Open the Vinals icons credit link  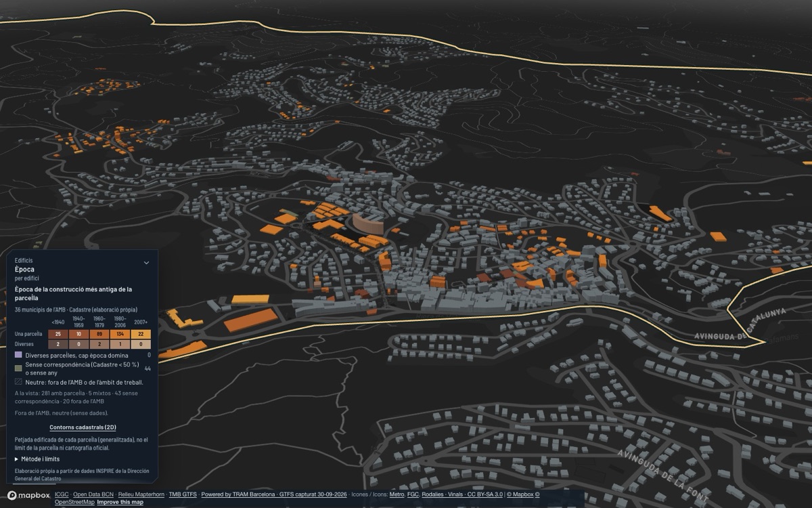(x=455, y=494)
